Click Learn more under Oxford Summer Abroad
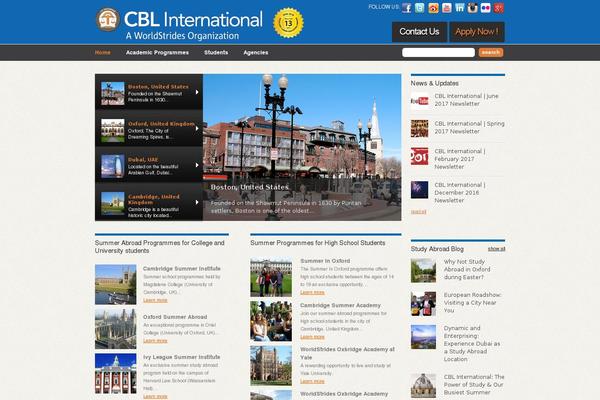This screenshot has height=400, width=600. pos(155,341)
